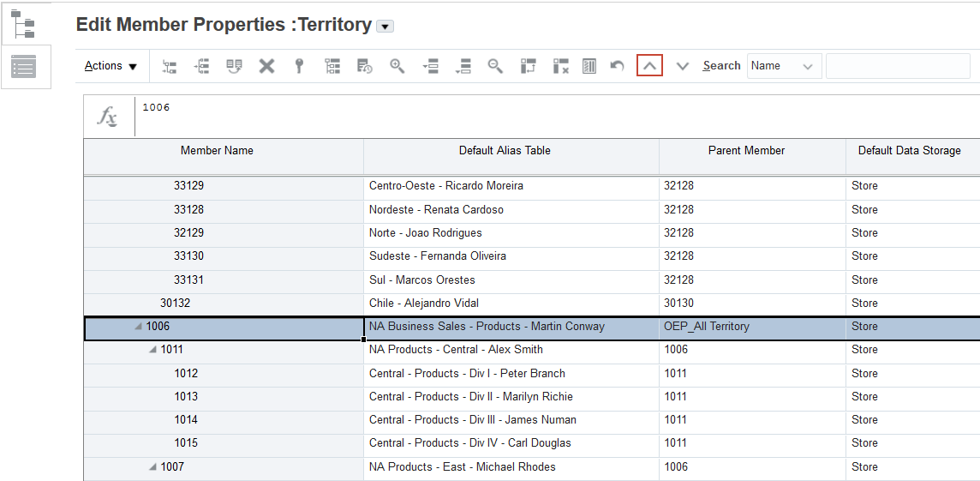Collapse the 1011 member node
The image size is (980, 481).
152,350
